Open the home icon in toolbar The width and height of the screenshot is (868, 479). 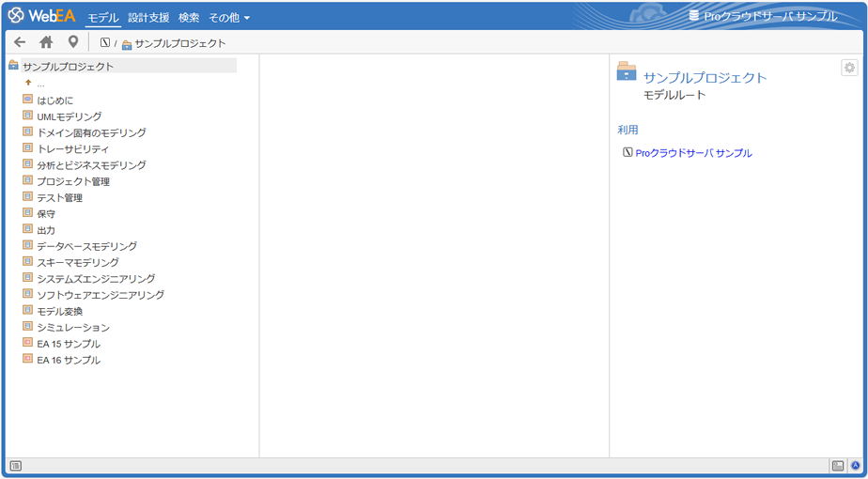click(x=47, y=42)
